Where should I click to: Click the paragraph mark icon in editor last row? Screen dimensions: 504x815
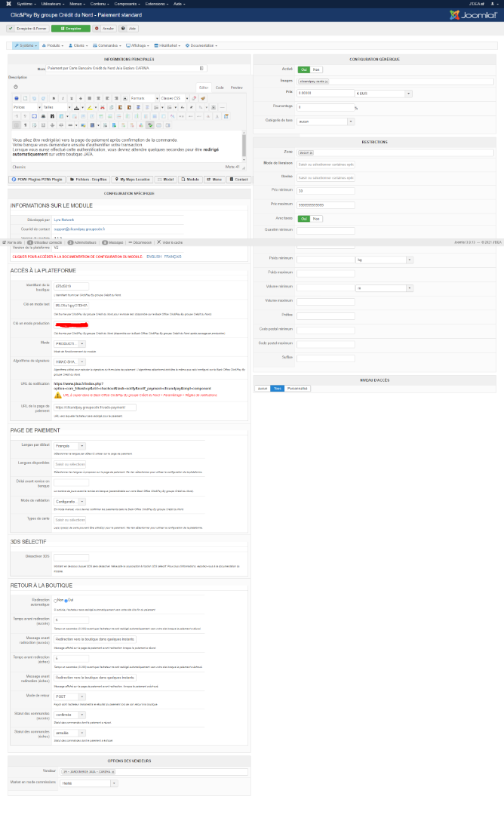(25, 125)
